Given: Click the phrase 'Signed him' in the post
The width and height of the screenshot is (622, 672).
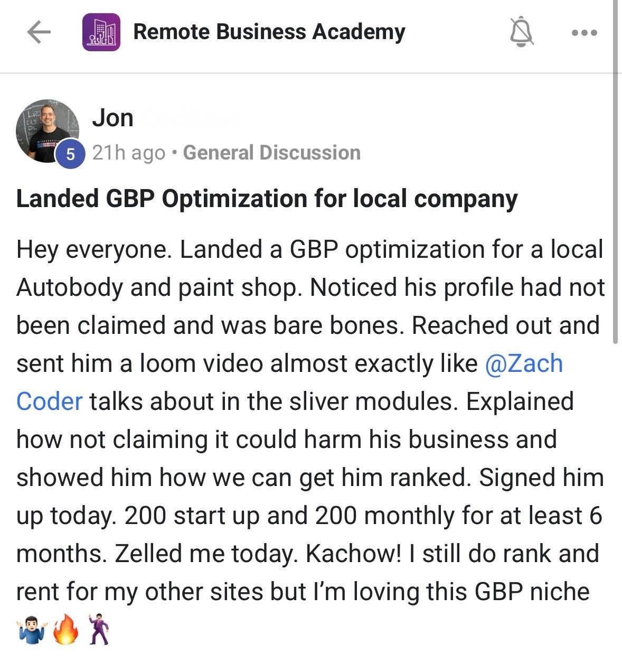Looking at the screenshot, I should tap(541, 478).
